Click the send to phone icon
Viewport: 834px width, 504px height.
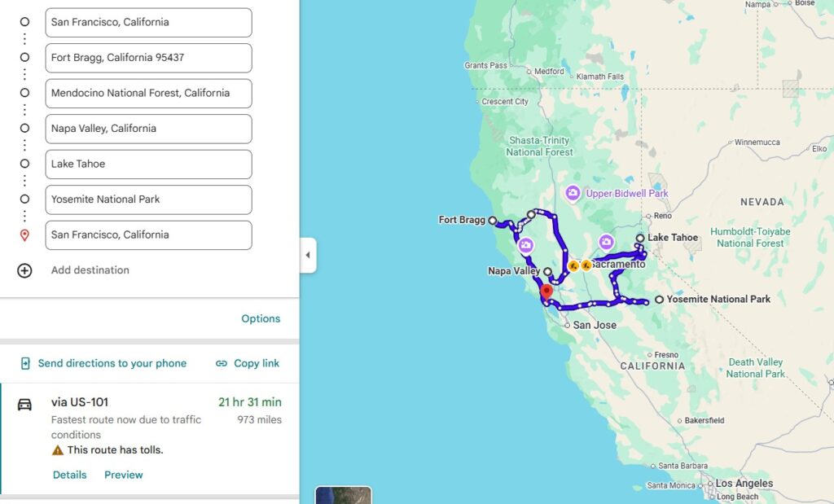tap(25, 364)
